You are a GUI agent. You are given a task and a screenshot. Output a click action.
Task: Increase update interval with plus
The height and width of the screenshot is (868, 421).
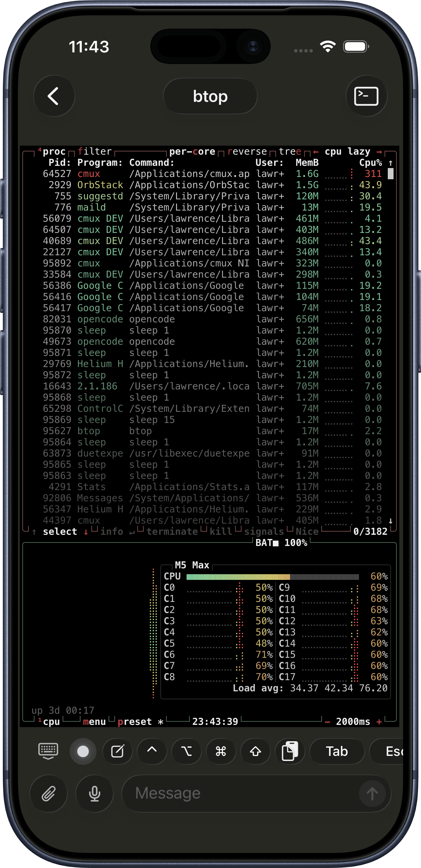click(379, 722)
